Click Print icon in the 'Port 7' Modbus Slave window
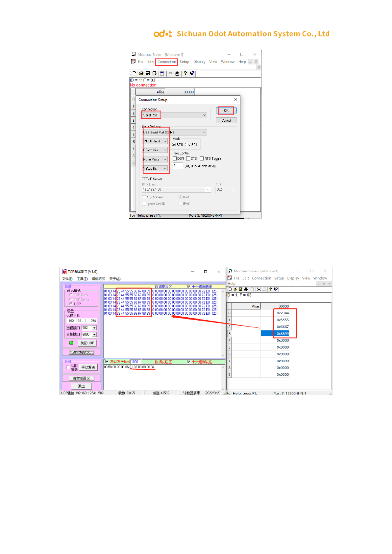The image size is (392, 554). [246, 289]
